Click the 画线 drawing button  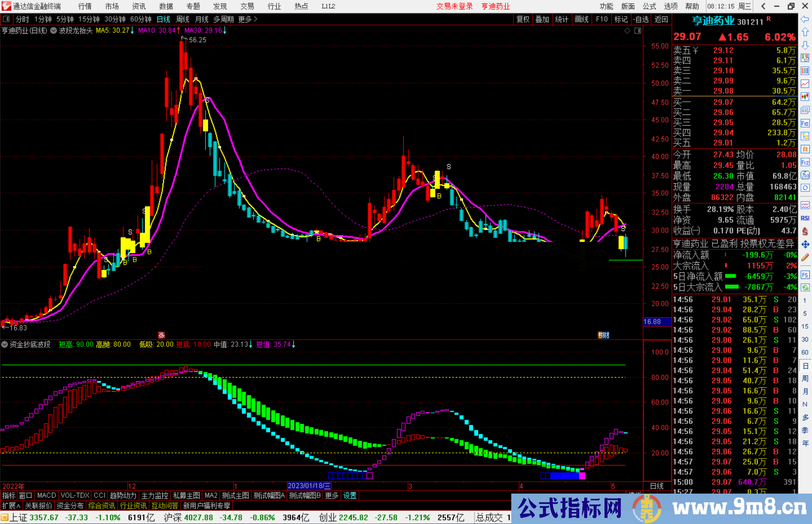click(581, 19)
